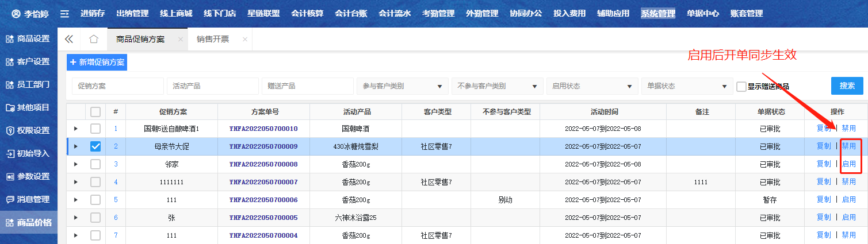Image resolution: width=868 pixels, height=244 pixels.
Task: Open the 会计核算 top menu
Action: (307, 13)
